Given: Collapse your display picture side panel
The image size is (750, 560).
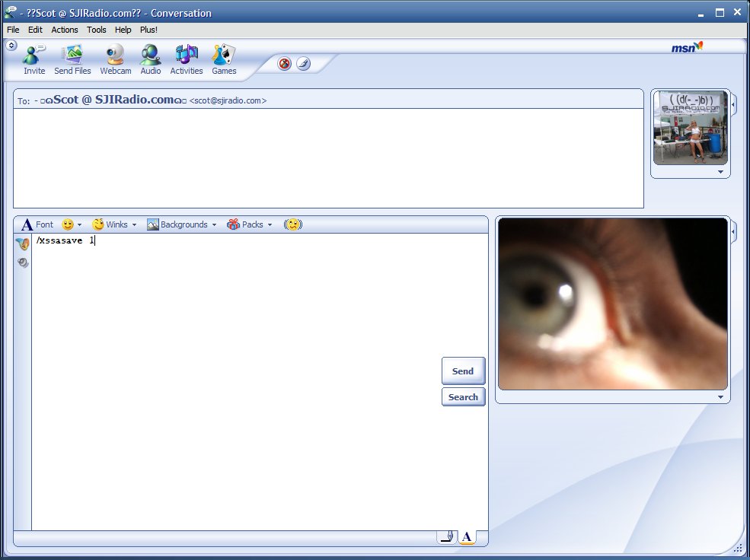Looking at the screenshot, I should [734, 232].
